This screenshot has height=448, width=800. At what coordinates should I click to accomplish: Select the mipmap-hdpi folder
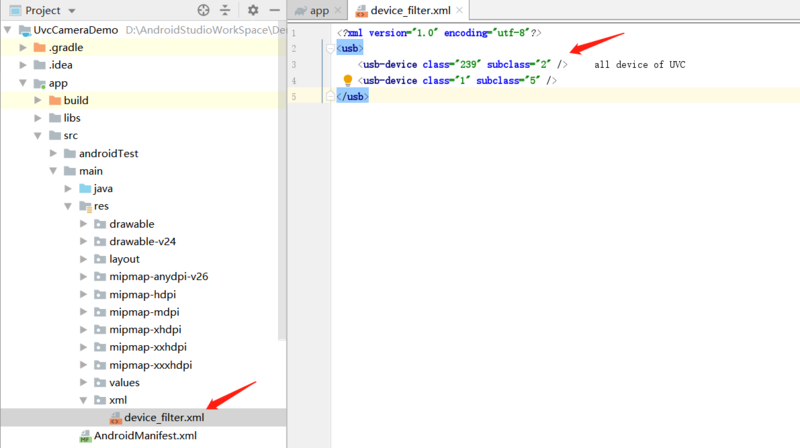143,294
